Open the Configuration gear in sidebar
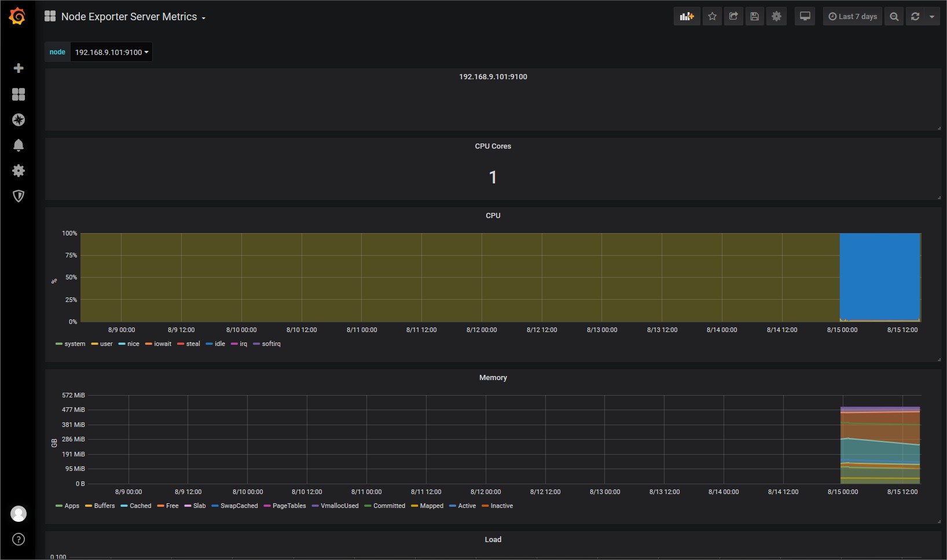 pos(19,171)
